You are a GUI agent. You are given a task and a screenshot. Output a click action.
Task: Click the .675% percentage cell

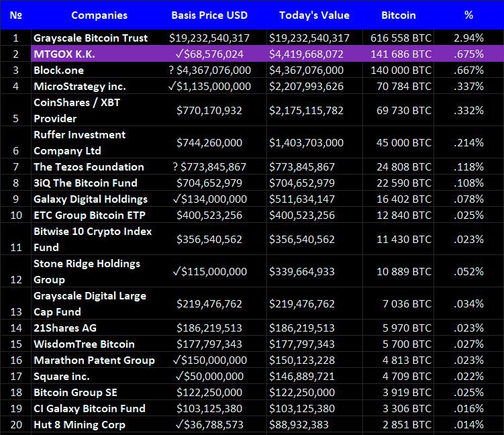pos(468,54)
